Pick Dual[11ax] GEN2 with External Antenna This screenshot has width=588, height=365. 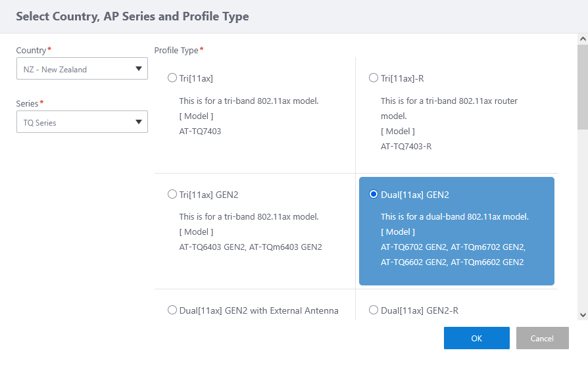tap(172, 310)
